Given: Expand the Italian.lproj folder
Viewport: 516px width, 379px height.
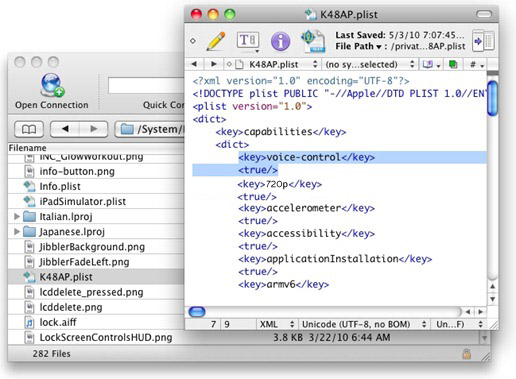Looking at the screenshot, I should click(x=16, y=217).
